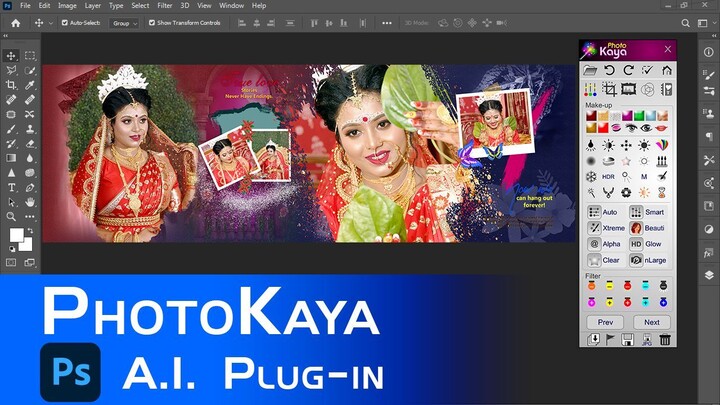Screen dimensions: 720x405
Task: Open the Layer menu
Action: 92,6
